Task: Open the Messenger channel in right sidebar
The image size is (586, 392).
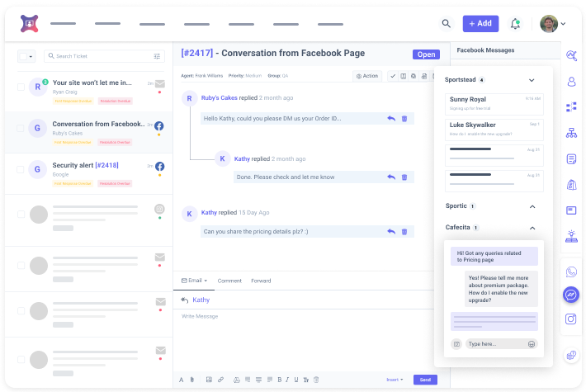Action: pos(571,295)
